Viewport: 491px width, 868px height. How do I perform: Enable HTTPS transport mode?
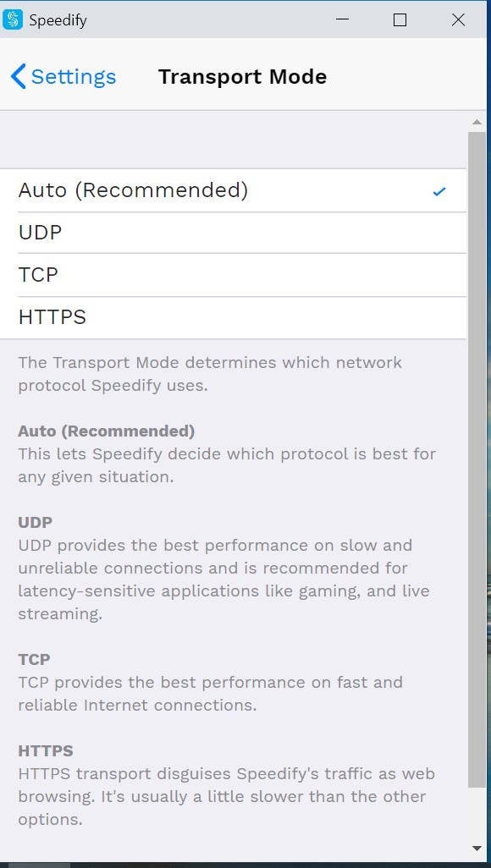52,317
